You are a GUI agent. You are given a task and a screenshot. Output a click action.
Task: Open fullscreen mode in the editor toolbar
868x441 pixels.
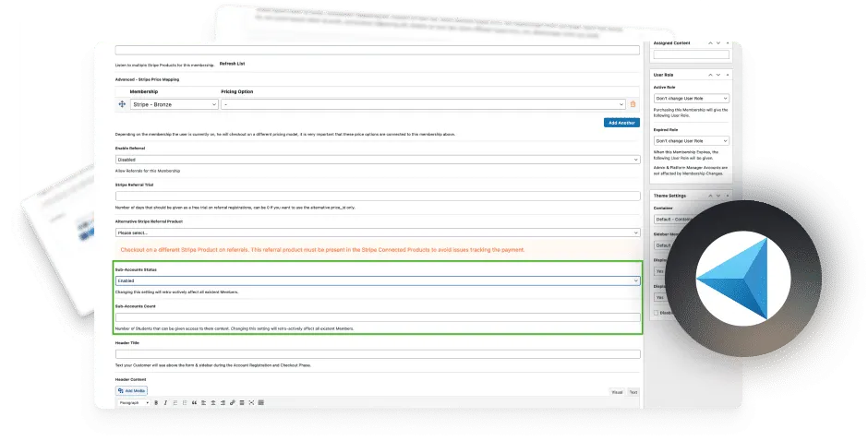(251, 403)
